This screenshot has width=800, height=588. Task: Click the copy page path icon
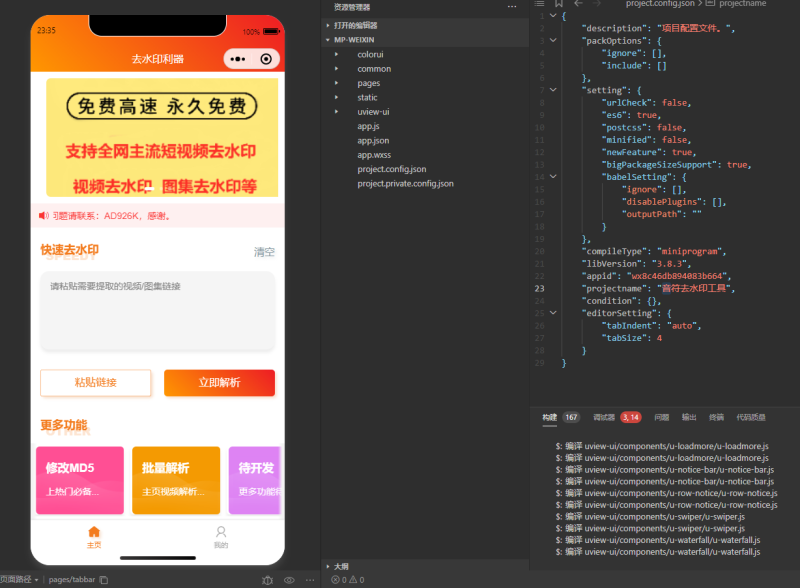click(104, 580)
